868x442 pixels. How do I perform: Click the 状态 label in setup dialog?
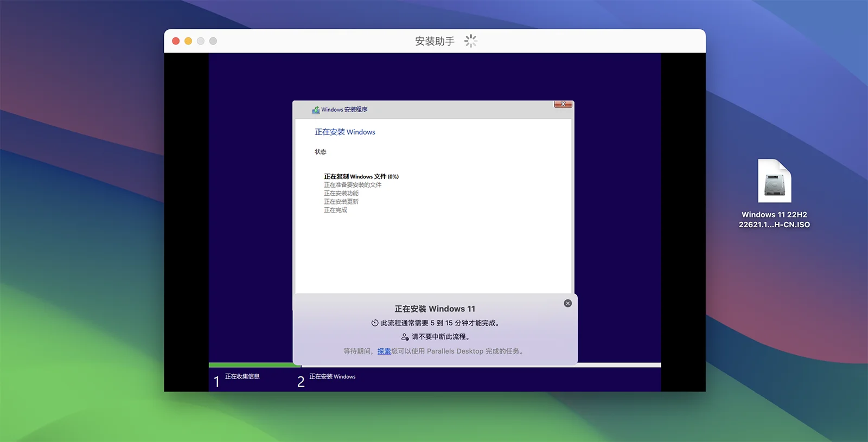(x=321, y=152)
